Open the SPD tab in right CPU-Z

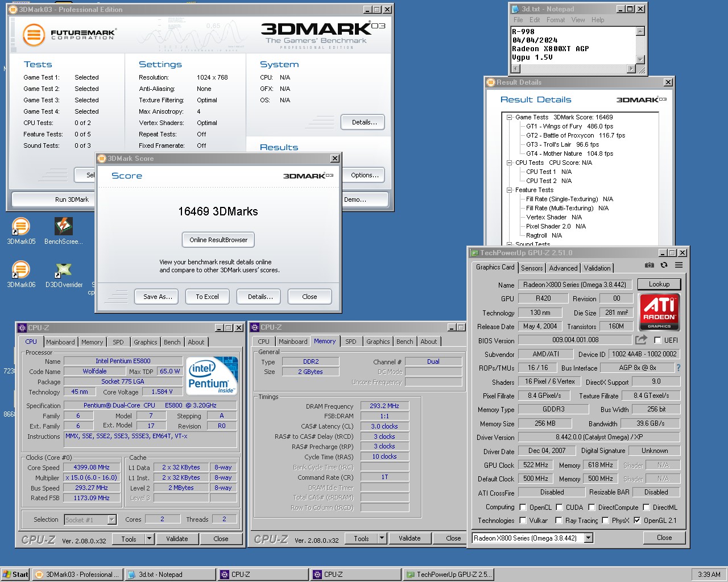point(351,342)
